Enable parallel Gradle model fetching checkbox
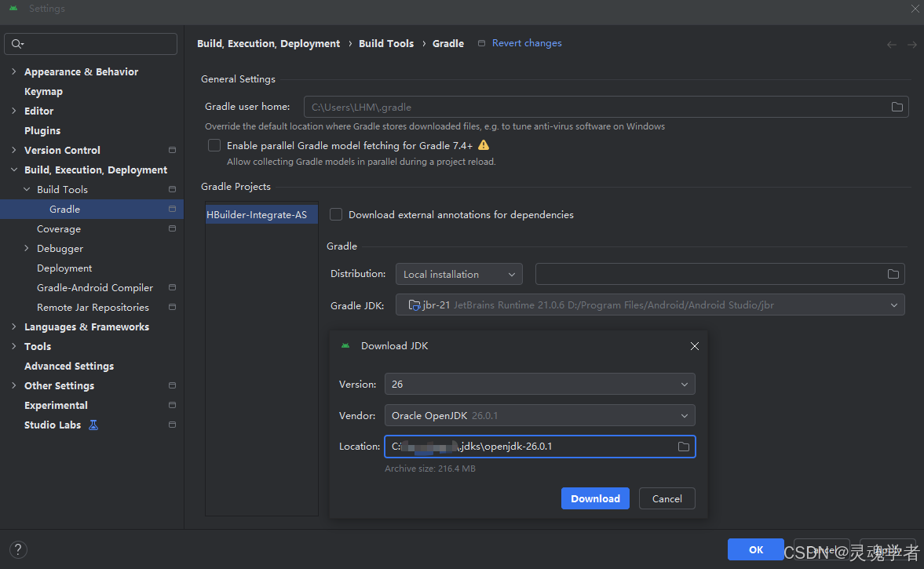The height and width of the screenshot is (569, 924). 214,145
